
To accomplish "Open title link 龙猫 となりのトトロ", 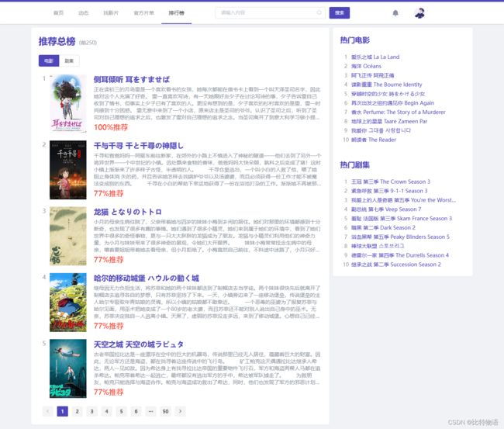I will click(x=128, y=212).
